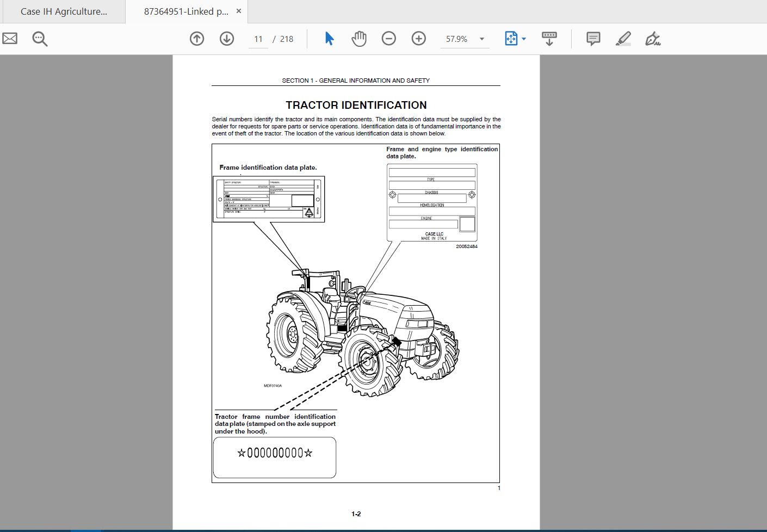Viewport: 767px width, 532px height.
Task: Select the highlighter tool
Action: coord(623,39)
